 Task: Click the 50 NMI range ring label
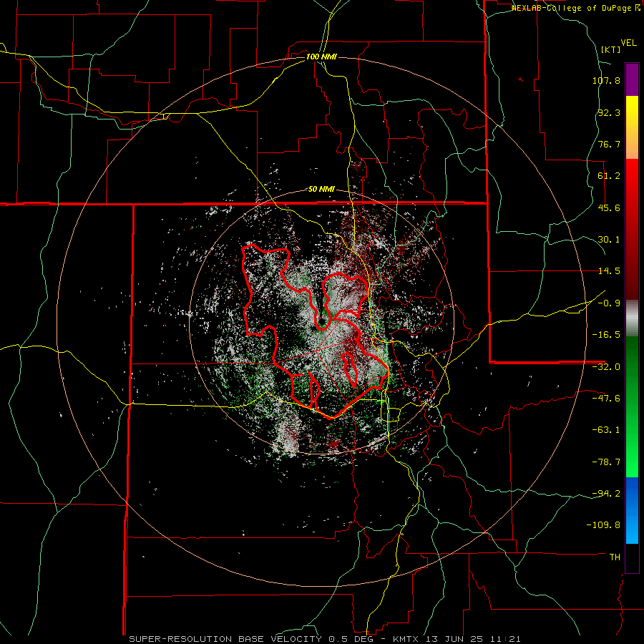321,190
